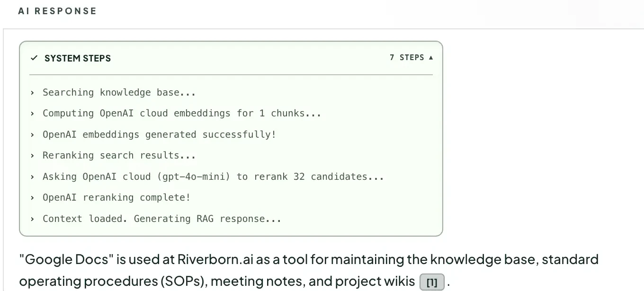
Task: Select the Computing OpenAI cloud embeddings line
Action: pyautogui.click(x=182, y=113)
